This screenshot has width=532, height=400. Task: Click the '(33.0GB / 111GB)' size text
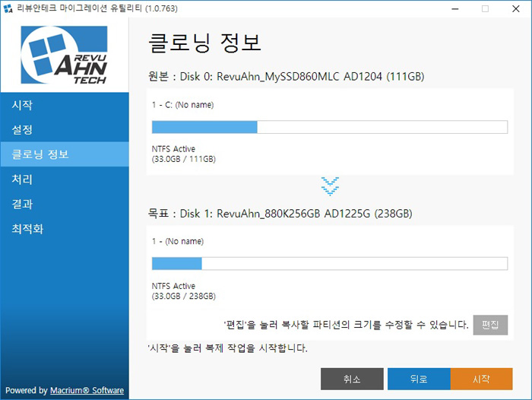[184, 159]
